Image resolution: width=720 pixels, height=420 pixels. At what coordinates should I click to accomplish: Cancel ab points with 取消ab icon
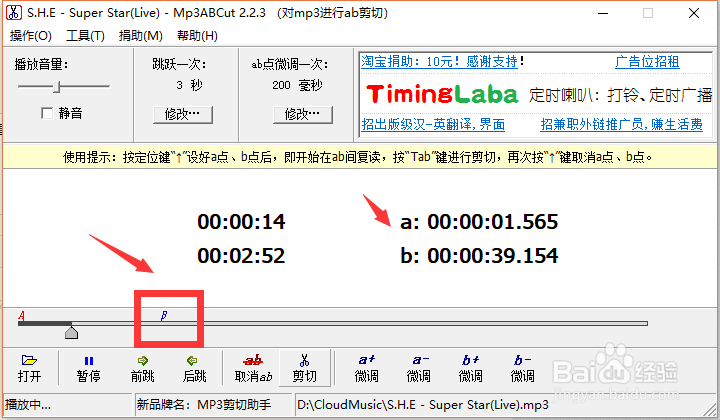(253, 368)
